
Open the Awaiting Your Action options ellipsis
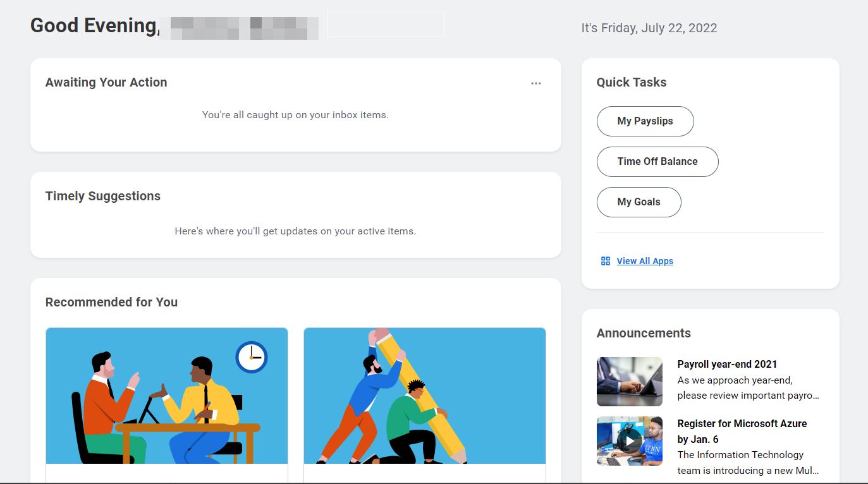point(536,83)
